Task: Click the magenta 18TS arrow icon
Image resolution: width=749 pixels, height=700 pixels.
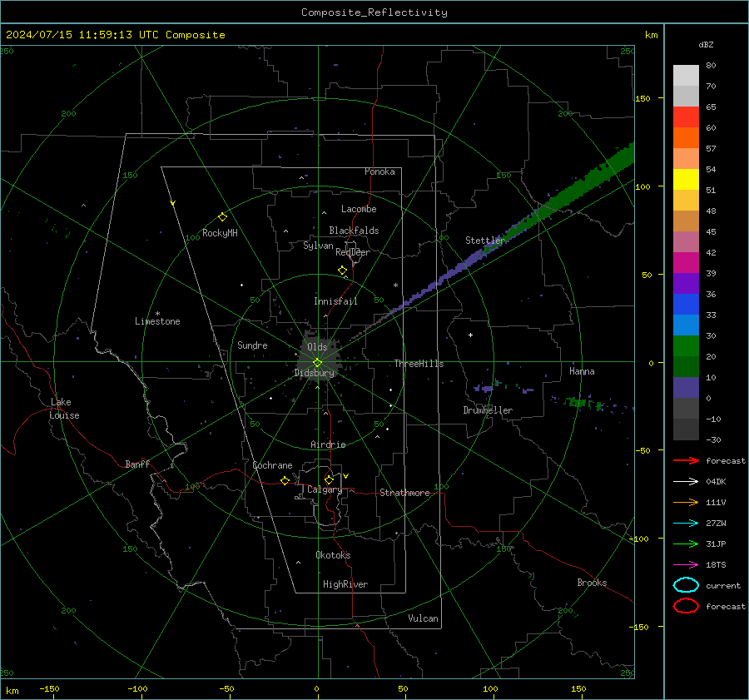Action: click(686, 565)
